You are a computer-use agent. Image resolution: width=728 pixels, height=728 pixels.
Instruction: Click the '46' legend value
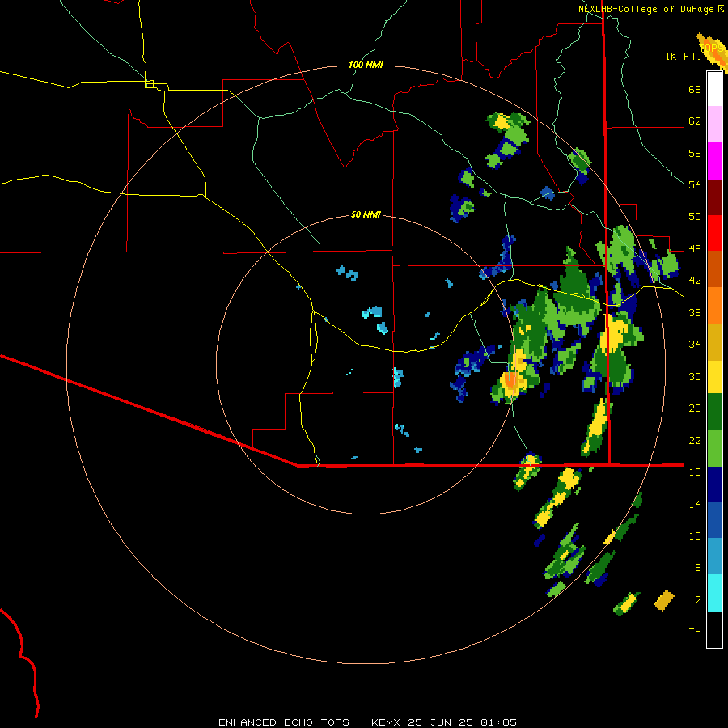[695, 249]
